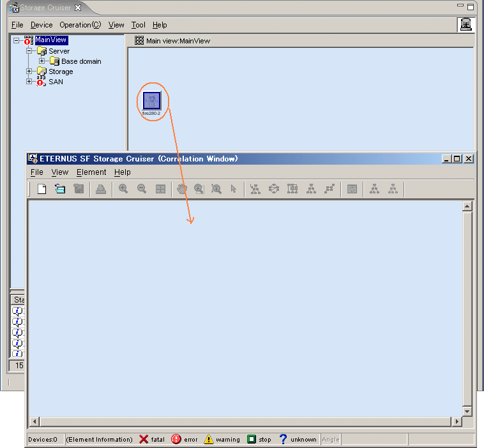484x448 pixels.
Task: Click vertical scrollbar down arrow
Action: [x=467, y=411]
